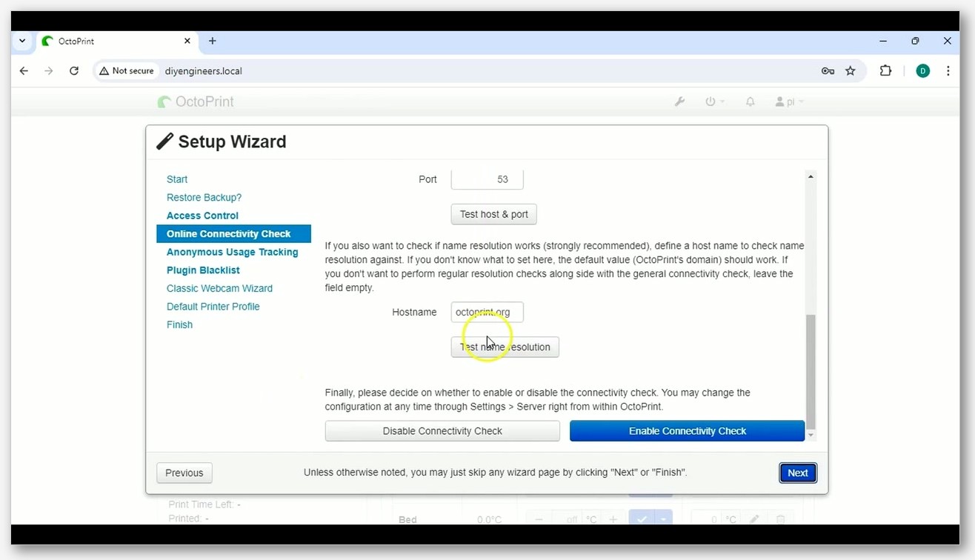Screen dimensions: 975x560
Task: Click the address bar URL
Action: coord(204,71)
